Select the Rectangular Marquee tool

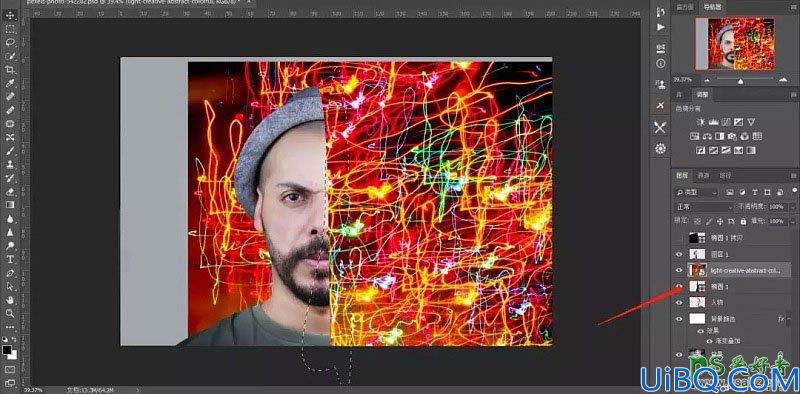(9, 29)
